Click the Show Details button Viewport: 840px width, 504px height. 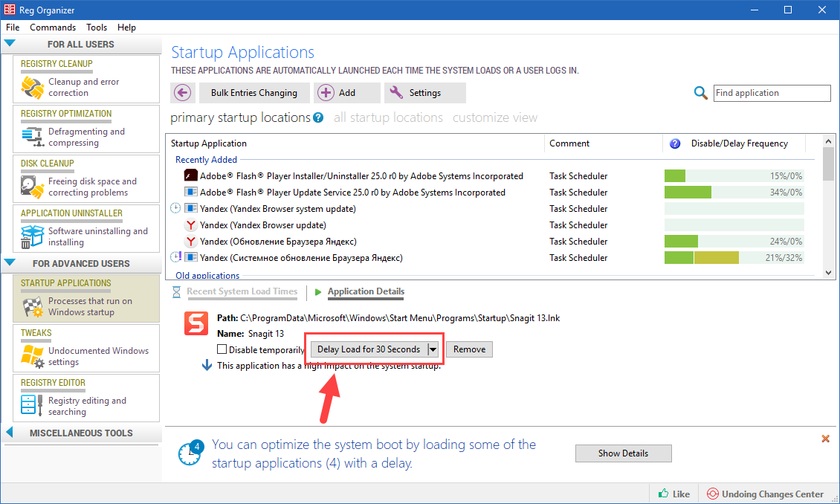click(x=623, y=453)
